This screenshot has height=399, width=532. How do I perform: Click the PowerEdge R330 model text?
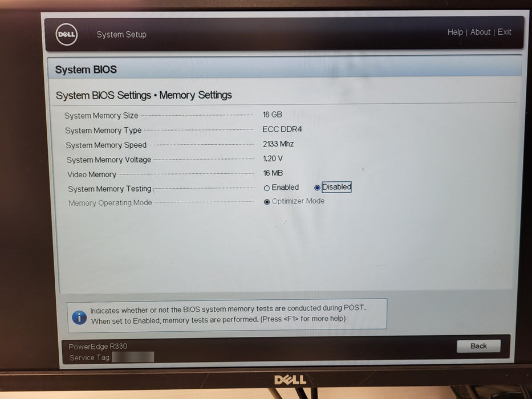(98, 347)
